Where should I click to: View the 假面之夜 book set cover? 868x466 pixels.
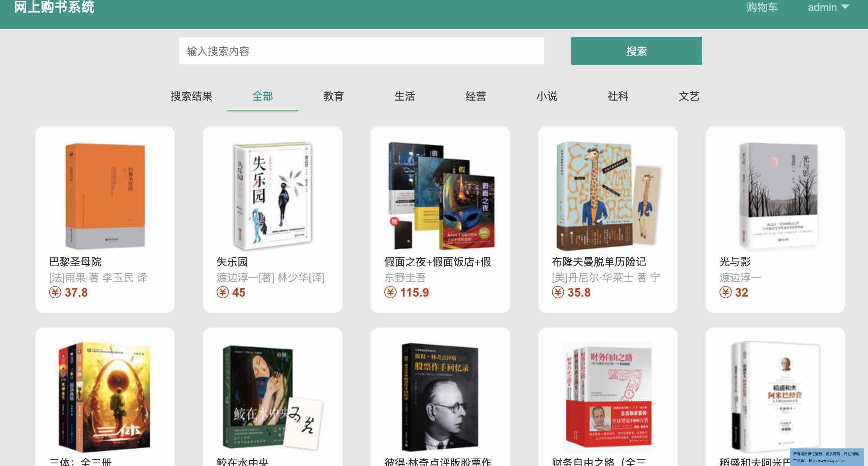pyautogui.click(x=440, y=196)
